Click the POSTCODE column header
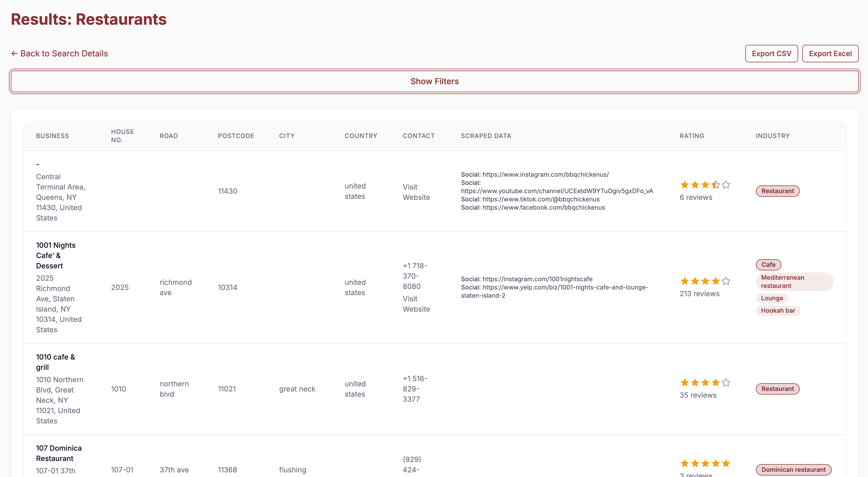This screenshot has height=477, width=868. click(236, 136)
